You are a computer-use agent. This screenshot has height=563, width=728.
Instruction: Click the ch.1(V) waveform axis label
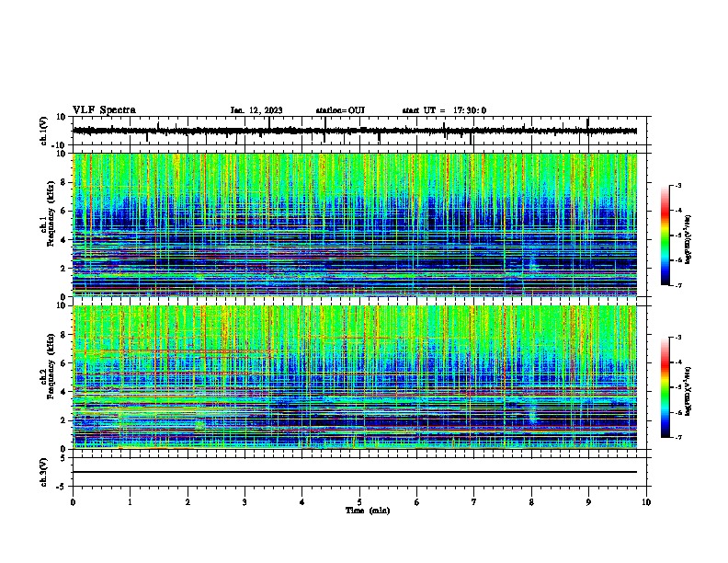tap(44, 131)
